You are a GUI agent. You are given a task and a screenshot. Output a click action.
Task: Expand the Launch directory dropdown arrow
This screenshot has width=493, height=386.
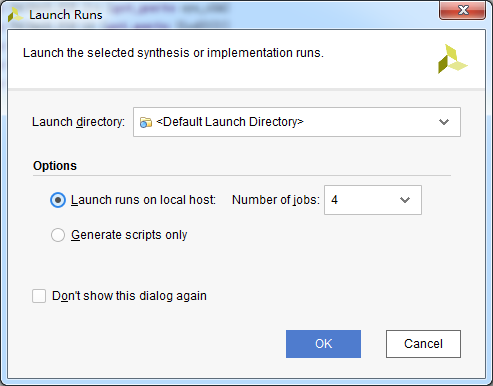pos(444,122)
